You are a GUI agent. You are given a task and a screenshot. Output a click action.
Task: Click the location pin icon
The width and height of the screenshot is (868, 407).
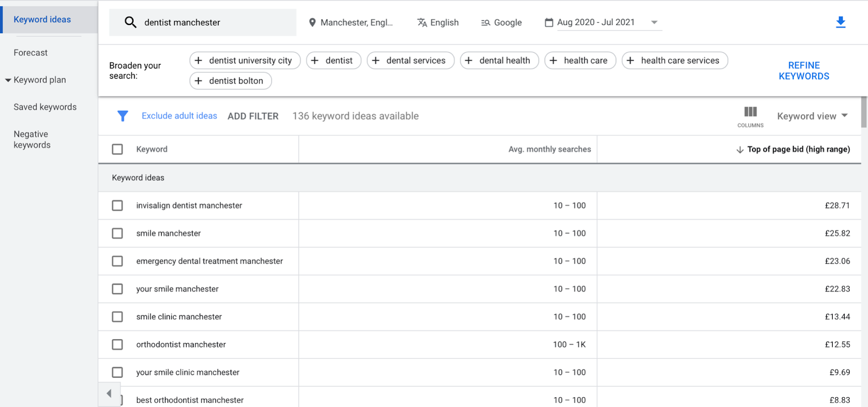[x=312, y=22]
